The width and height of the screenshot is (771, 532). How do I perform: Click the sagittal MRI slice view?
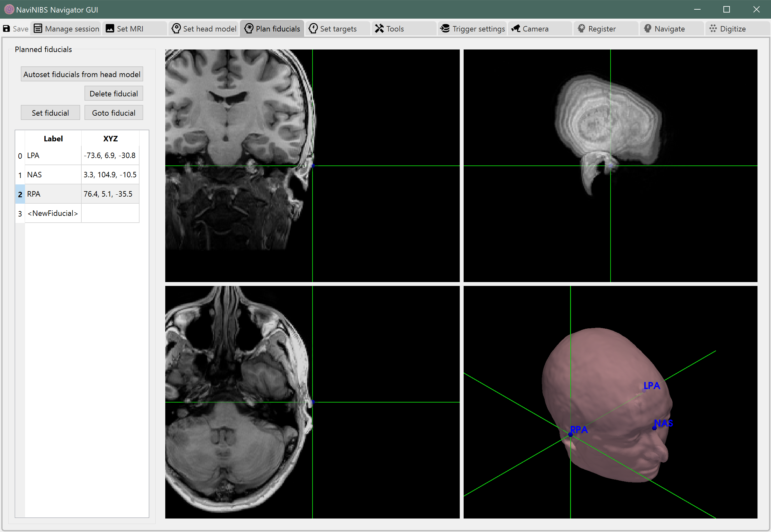611,166
